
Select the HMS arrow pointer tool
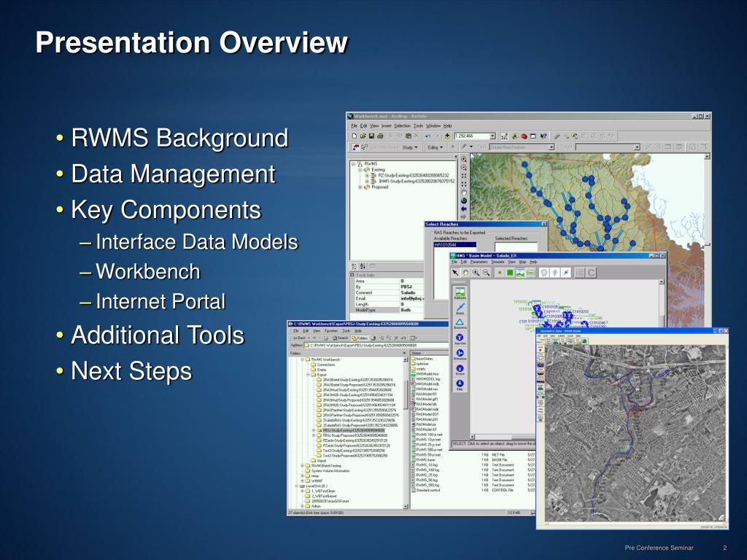(x=455, y=273)
